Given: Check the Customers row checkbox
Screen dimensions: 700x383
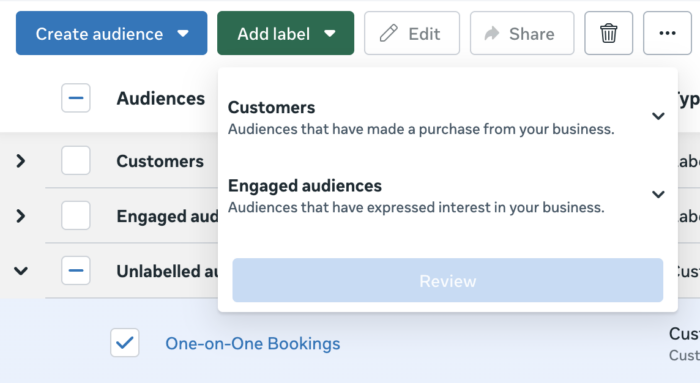Looking at the screenshot, I should (x=76, y=160).
